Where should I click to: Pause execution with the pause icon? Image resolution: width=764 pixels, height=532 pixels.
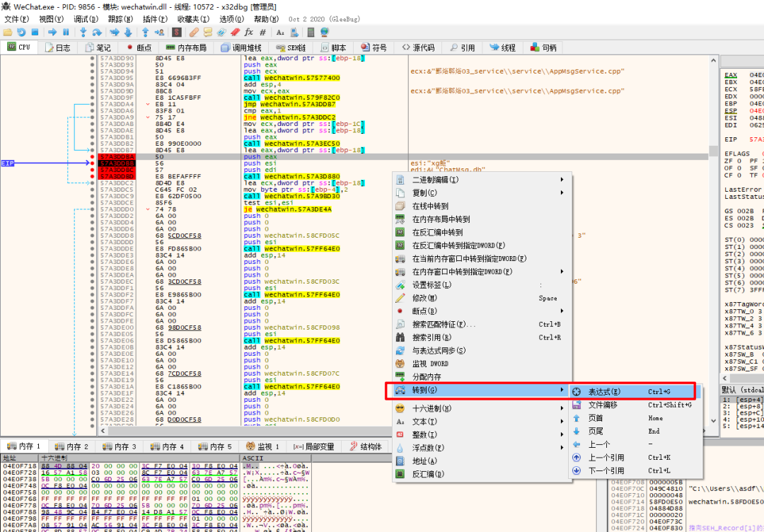point(66,32)
